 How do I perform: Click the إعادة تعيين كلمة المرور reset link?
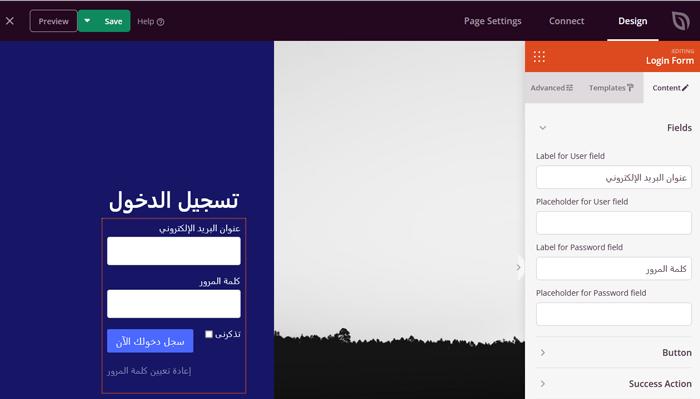149,371
